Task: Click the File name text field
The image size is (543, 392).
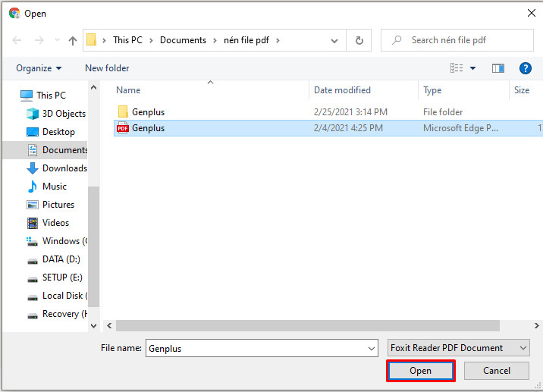Action: point(262,348)
